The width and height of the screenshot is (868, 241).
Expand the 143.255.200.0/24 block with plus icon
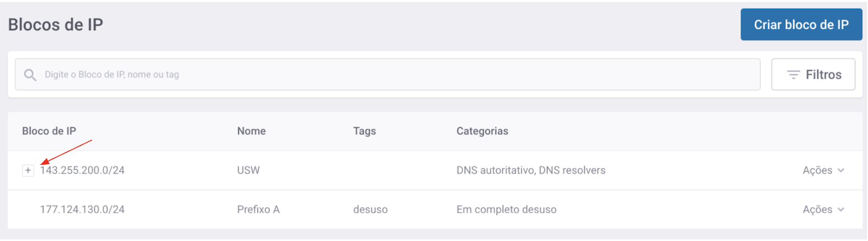(x=28, y=170)
